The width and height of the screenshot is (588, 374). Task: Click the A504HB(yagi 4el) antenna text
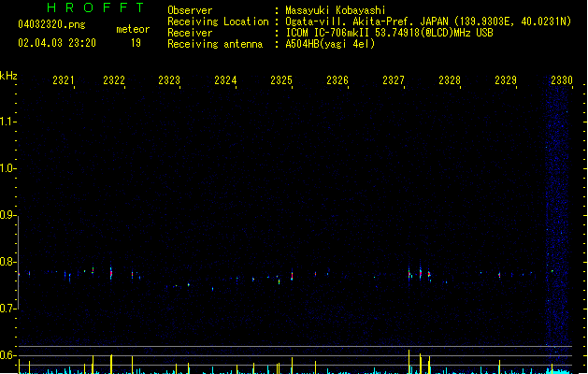click(x=330, y=44)
